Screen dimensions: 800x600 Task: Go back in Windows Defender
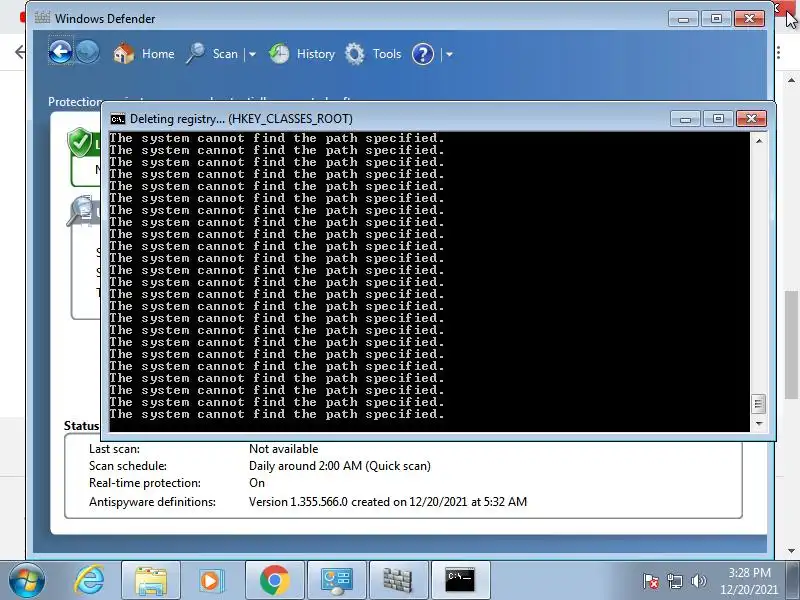[60, 52]
